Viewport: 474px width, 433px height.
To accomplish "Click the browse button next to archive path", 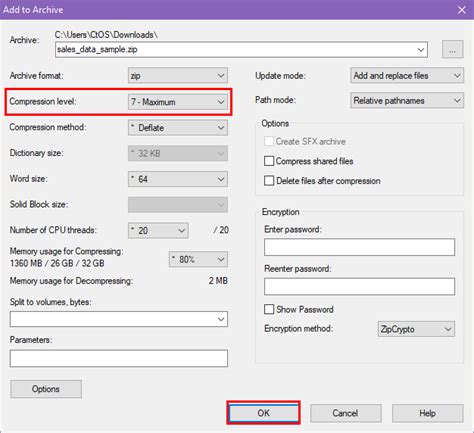I will (x=452, y=50).
